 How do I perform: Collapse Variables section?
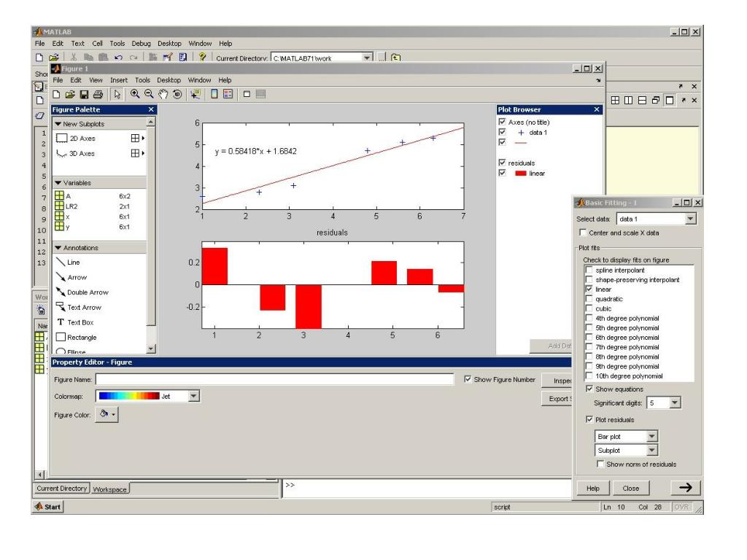tap(58, 183)
